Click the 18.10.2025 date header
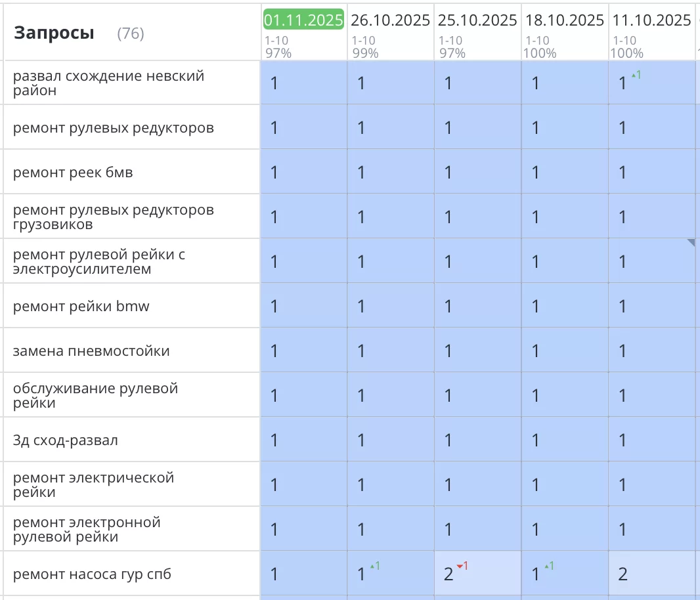 coord(565,20)
